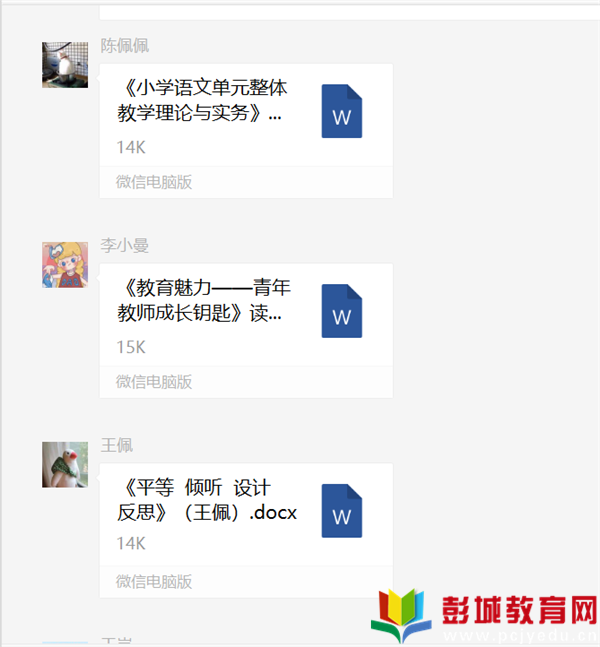
Task: Click 王佩's bird avatar
Action: (65, 465)
